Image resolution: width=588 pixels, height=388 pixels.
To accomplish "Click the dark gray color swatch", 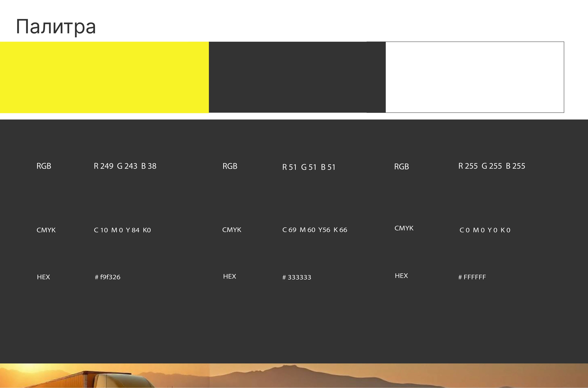I will [x=297, y=77].
